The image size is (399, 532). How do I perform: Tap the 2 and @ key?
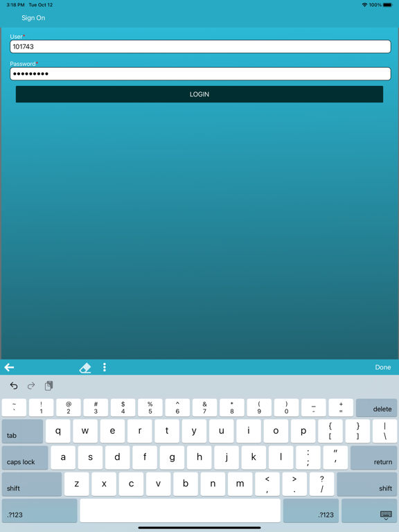(69, 408)
